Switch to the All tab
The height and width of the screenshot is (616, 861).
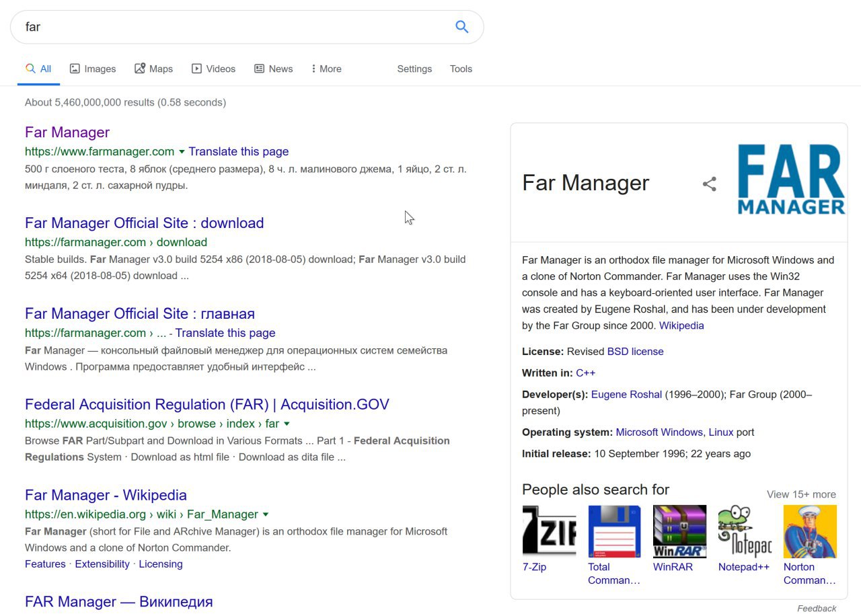click(x=38, y=69)
